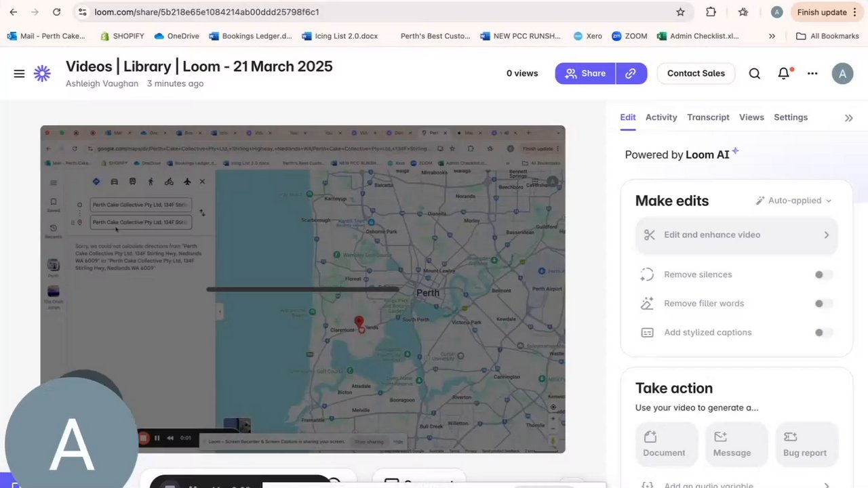
Task: Open the Auto-applied dropdown
Action: [793, 201]
